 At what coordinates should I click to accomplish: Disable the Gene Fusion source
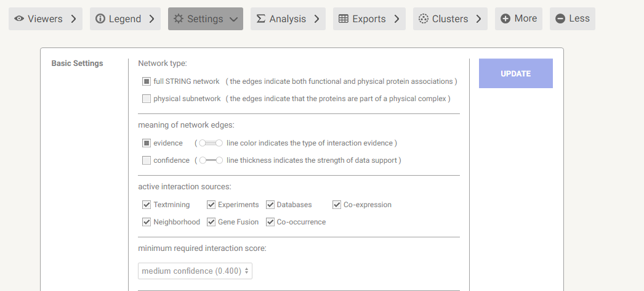click(211, 222)
